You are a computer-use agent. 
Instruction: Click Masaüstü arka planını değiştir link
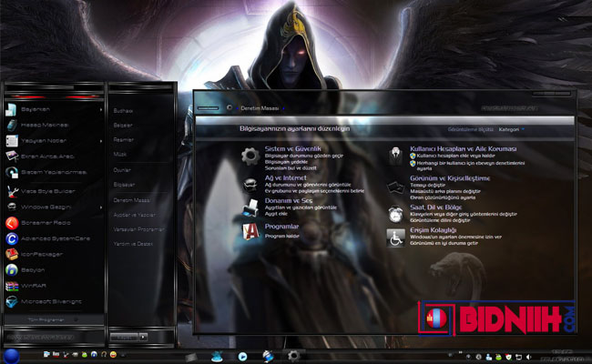445,191
